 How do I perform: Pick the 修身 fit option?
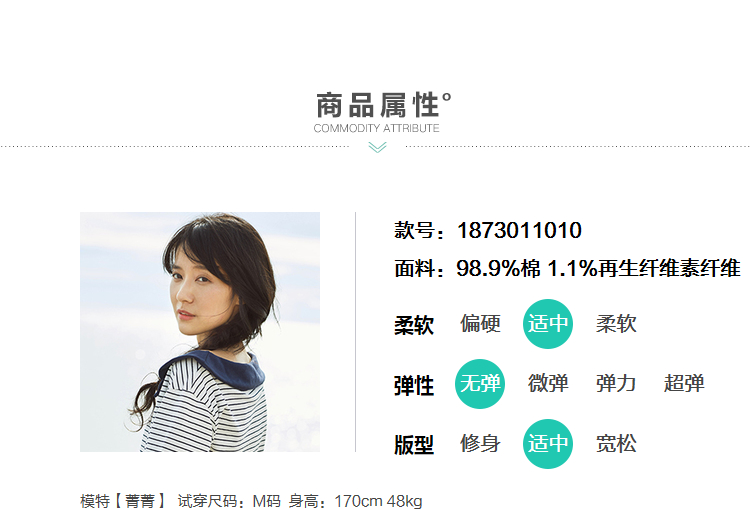point(480,443)
